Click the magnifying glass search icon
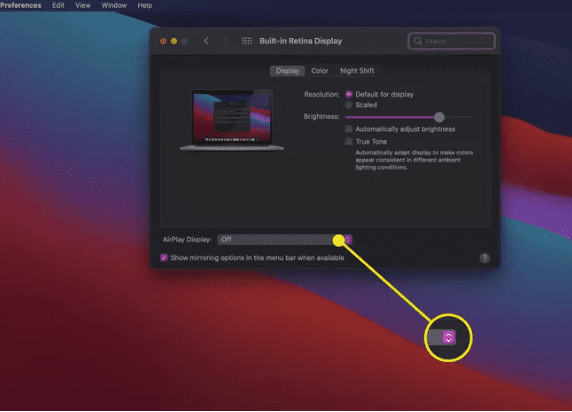 [x=418, y=41]
